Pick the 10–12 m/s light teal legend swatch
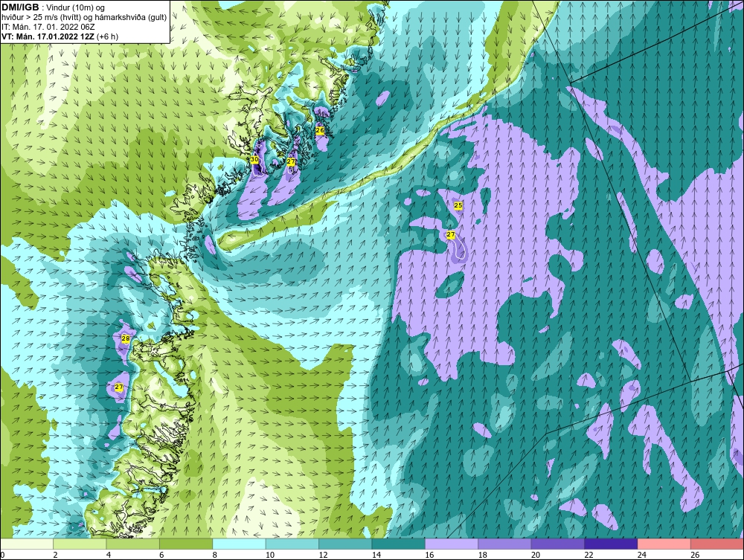Viewport: 744px width, 560px height. 292,544
